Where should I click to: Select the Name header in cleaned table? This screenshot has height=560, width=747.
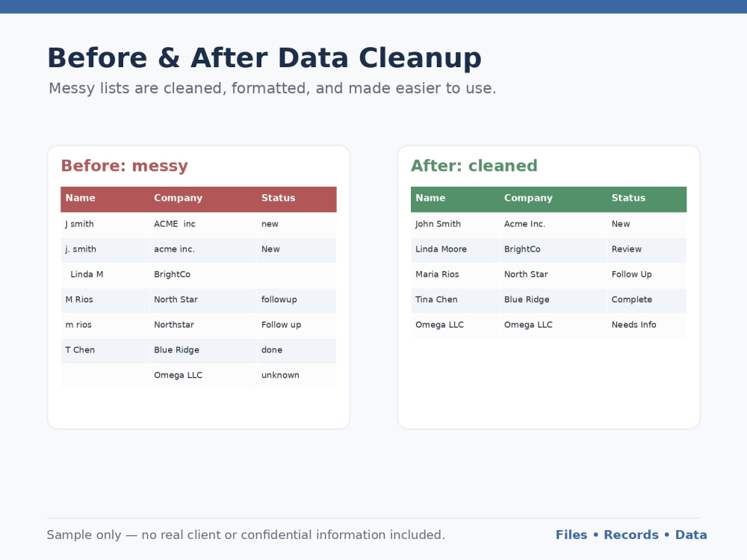tap(455, 199)
